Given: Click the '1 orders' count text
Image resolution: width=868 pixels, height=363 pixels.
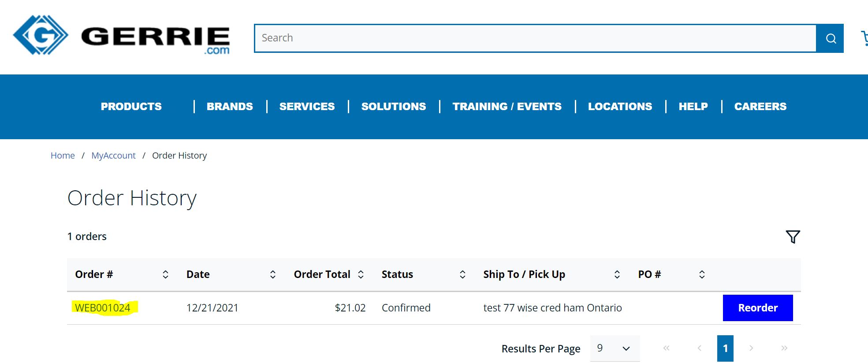Looking at the screenshot, I should coord(87,237).
